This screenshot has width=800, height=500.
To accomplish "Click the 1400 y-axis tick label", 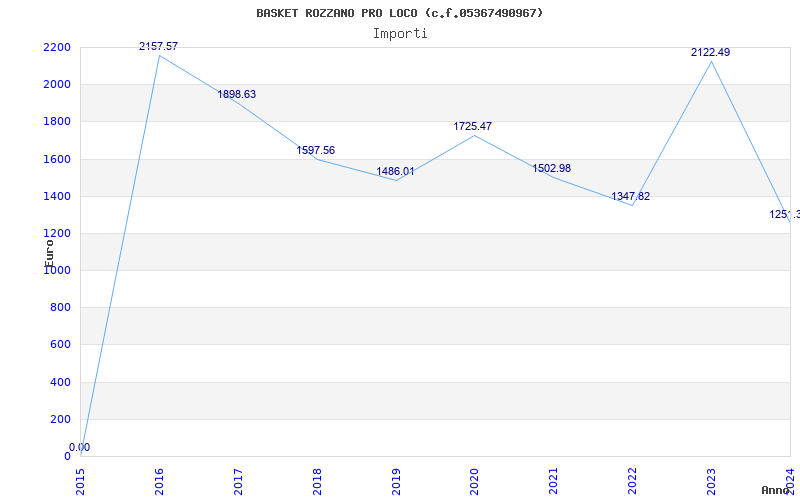I will pyautogui.click(x=57, y=196).
